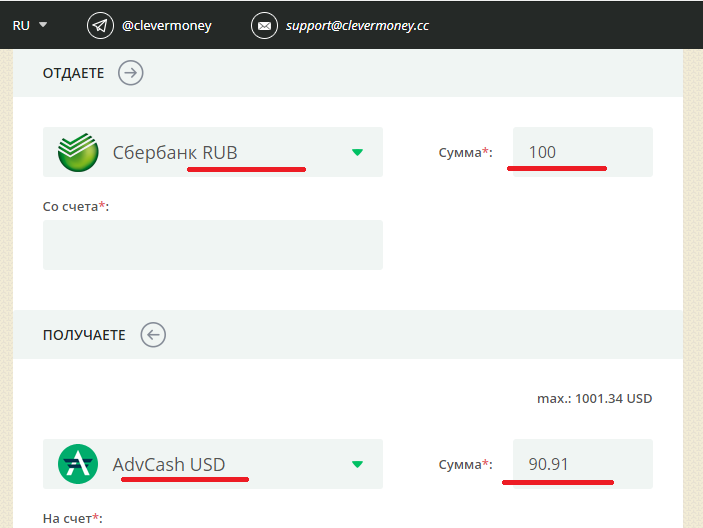Focus the give amount field showing 100
The image size is (703, 528).
coord(582,152)
